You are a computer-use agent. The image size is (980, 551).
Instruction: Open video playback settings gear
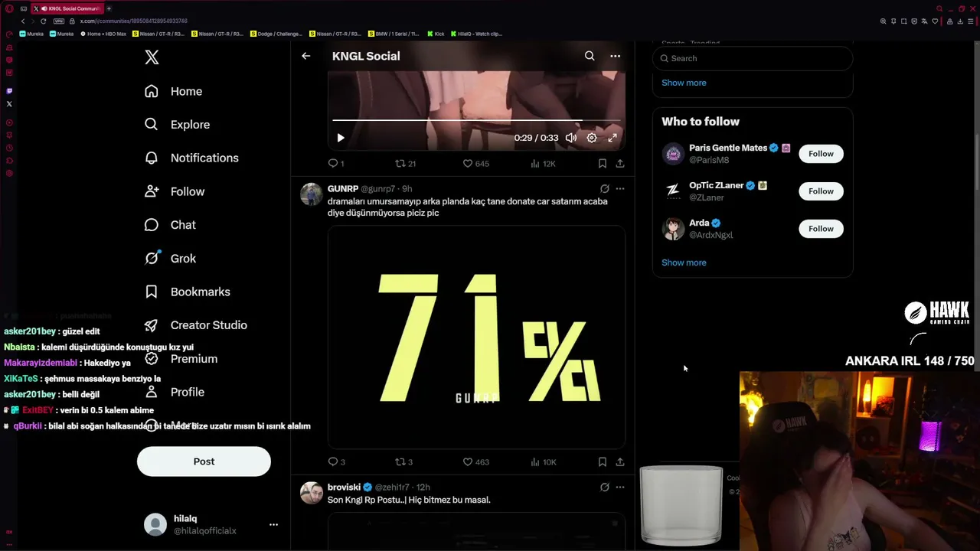[x=592, y=138]
